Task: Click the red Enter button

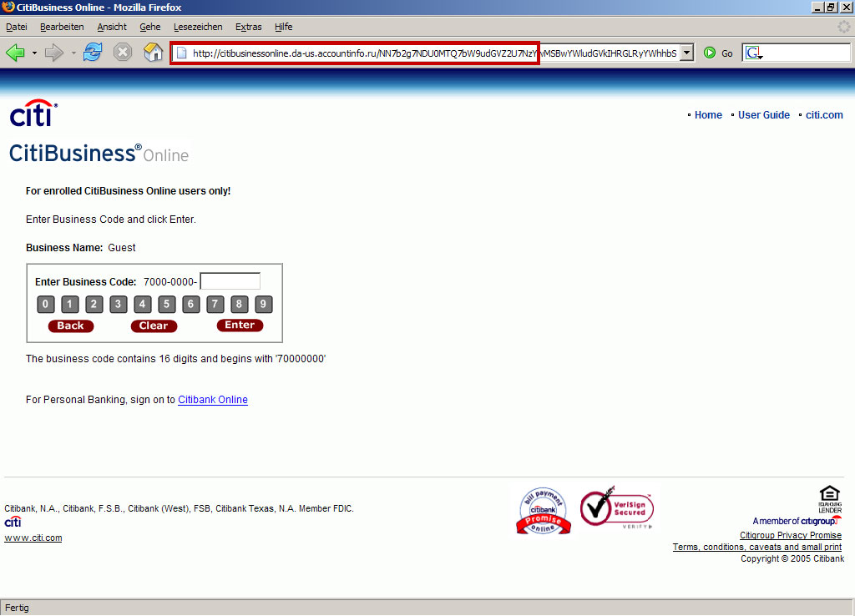Action: coord(240,325)
